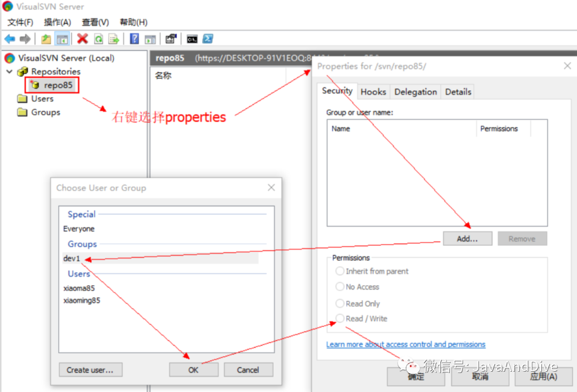
Task: Click the Create user... button
Action: coord(90,370)
